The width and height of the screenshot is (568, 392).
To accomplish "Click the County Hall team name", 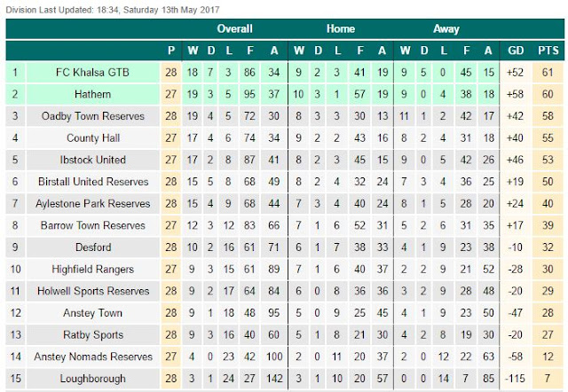I will click(93, 137).
